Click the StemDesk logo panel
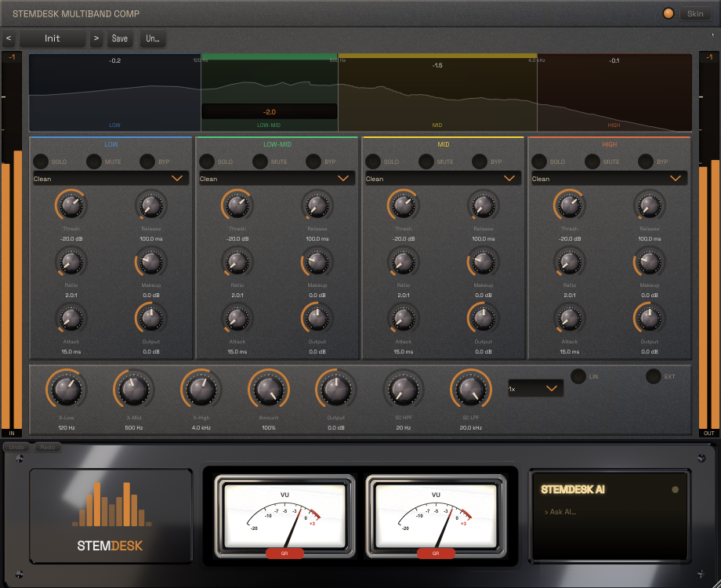Image resolution: width=721 pixels, height=588 pixels. [x=111, y=516]
